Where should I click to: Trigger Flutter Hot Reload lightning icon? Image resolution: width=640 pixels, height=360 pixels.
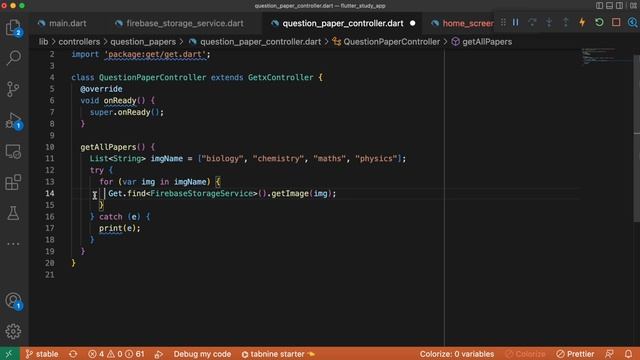point(582,22)
